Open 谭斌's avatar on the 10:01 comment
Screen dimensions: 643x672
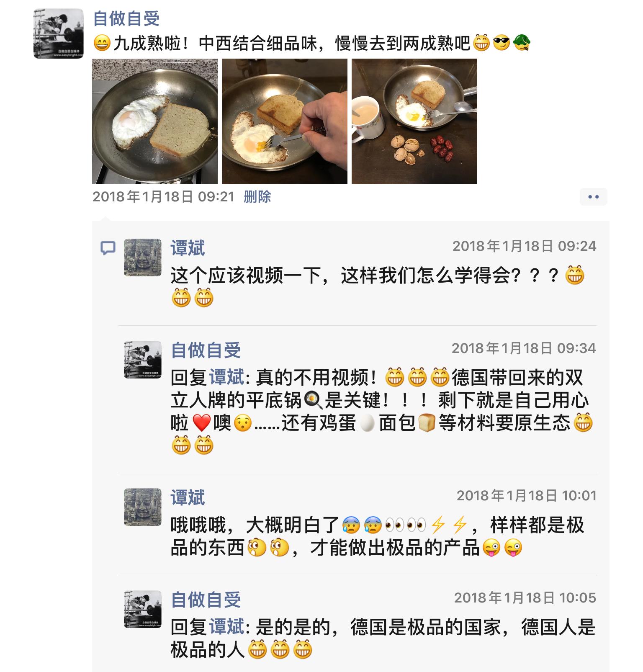[143, 507]
